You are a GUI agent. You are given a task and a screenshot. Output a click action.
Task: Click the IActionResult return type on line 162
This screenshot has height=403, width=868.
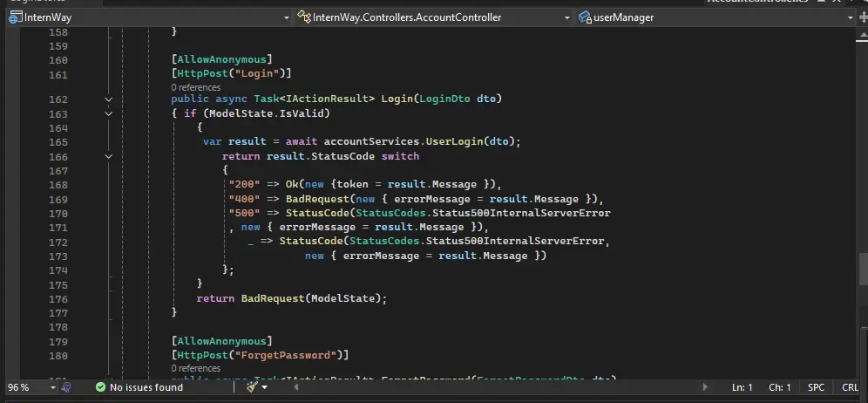click(327, 99)
